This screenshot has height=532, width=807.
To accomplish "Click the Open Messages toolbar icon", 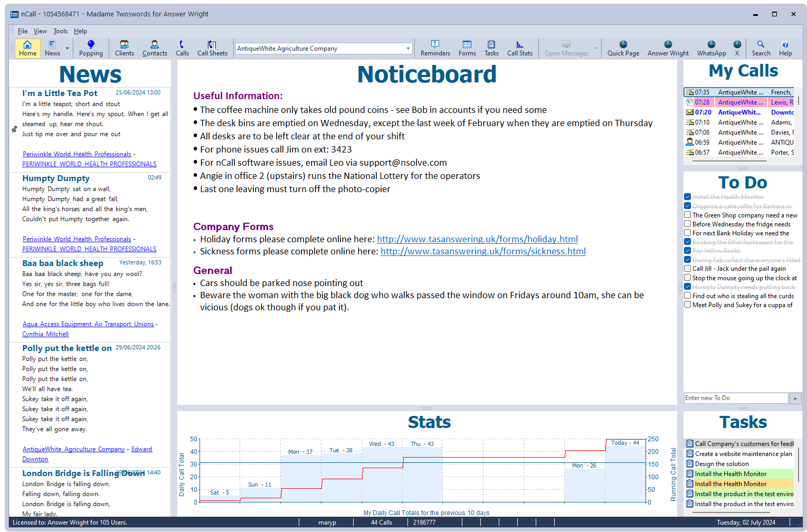I will (x=566, y=48).
